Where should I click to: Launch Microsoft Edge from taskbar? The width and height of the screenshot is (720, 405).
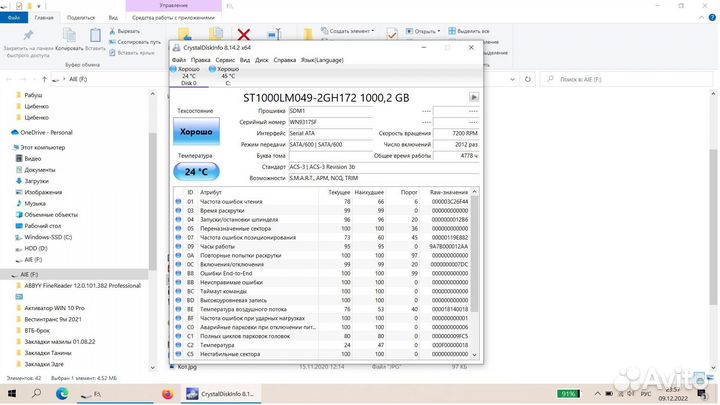pos(62,394)
